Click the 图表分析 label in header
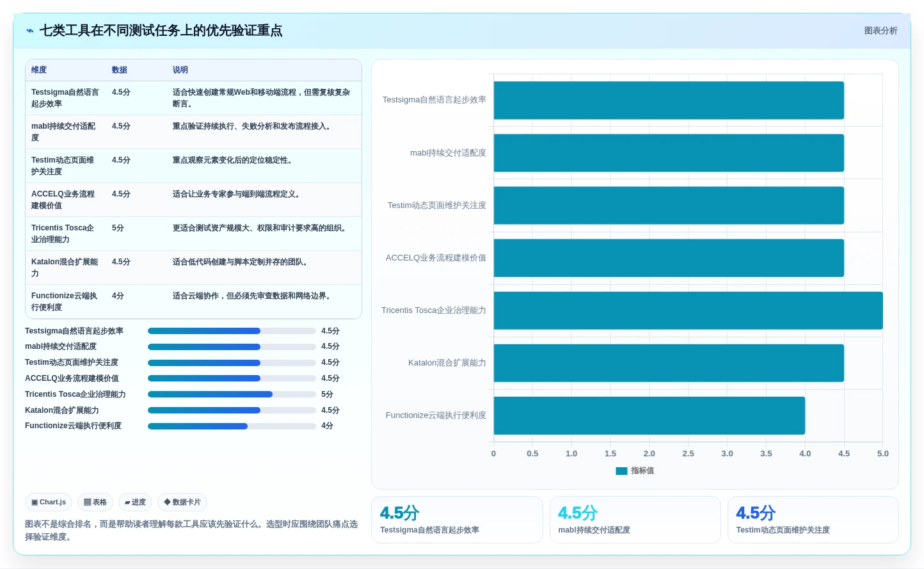Viewport: 924px width, 569px height. tap(880, 31)
